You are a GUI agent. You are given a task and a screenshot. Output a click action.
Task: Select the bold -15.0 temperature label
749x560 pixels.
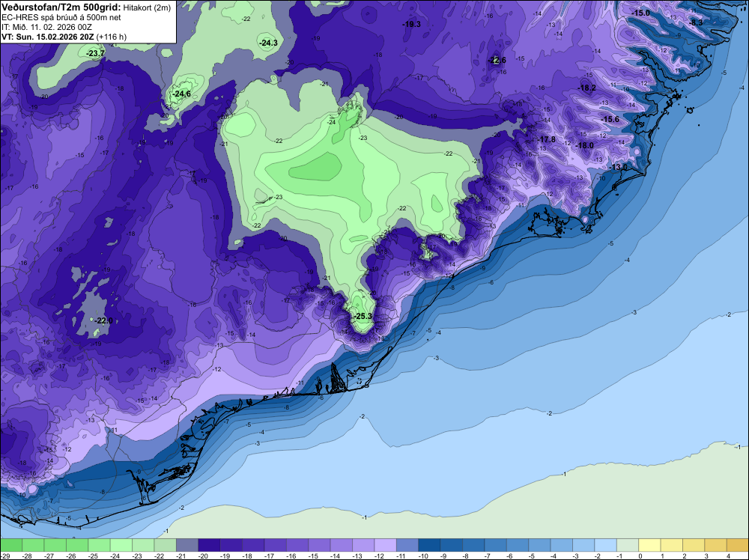tap(641, 13)
